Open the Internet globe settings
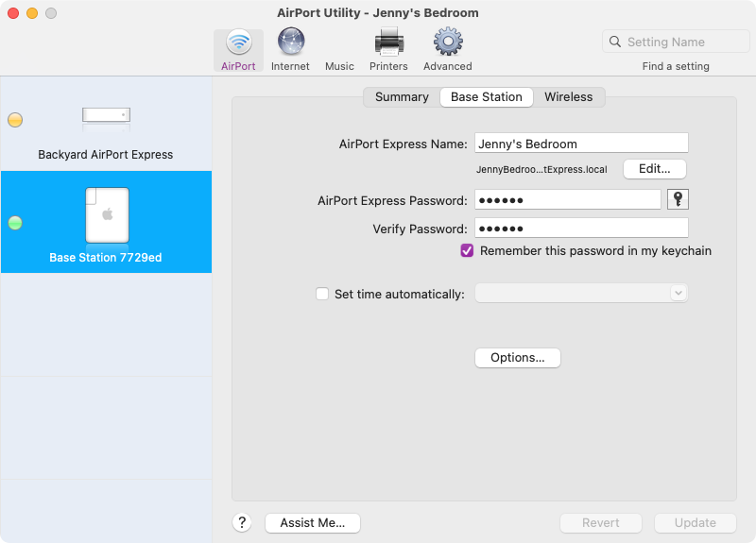This screenshot has width=756, height=543. 290,50
